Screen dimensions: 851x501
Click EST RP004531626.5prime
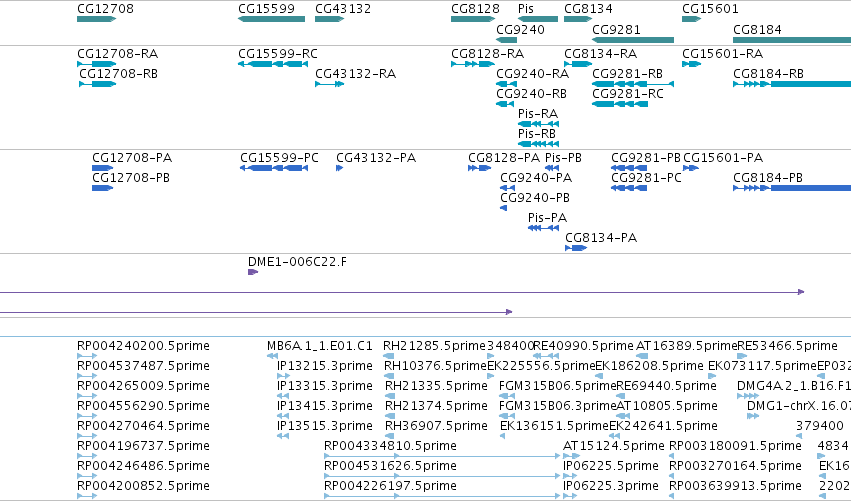(x=442, y=477)
